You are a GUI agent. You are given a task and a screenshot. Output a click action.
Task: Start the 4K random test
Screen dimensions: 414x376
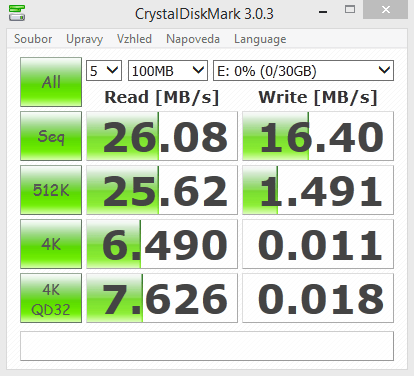(x=51, y=244)
